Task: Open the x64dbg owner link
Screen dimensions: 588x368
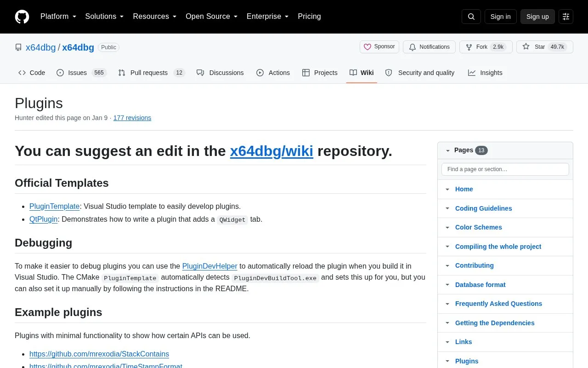Action: click(40, 47)
